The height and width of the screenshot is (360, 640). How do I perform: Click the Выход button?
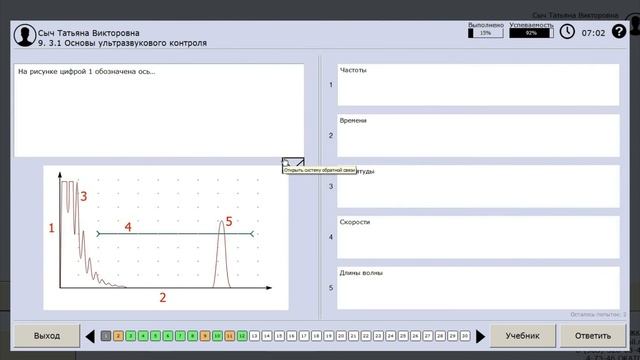pyautogui.click(x=47, y=336)
